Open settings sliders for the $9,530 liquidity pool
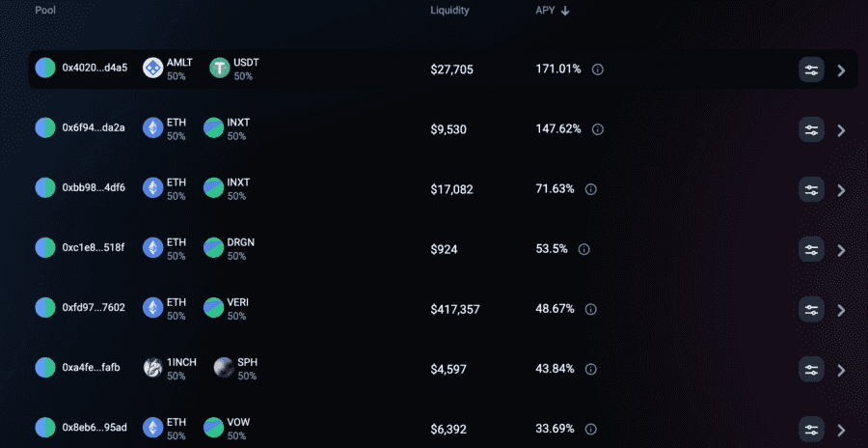Screen dimensions: 868x448 point(811,129)
